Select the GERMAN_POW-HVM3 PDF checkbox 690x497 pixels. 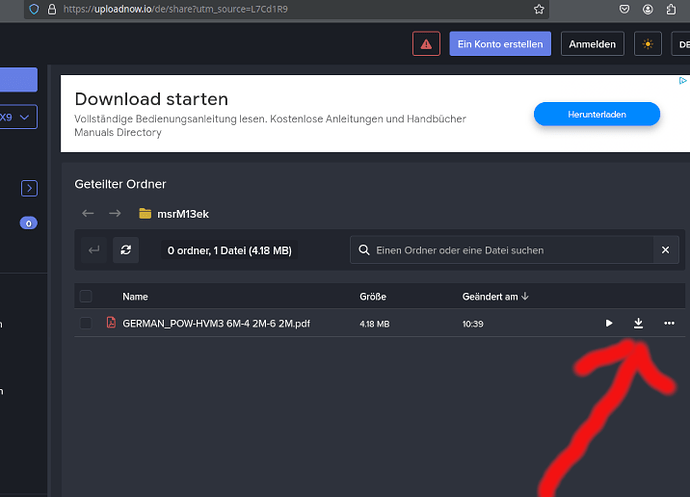click(x=86, y=323)
